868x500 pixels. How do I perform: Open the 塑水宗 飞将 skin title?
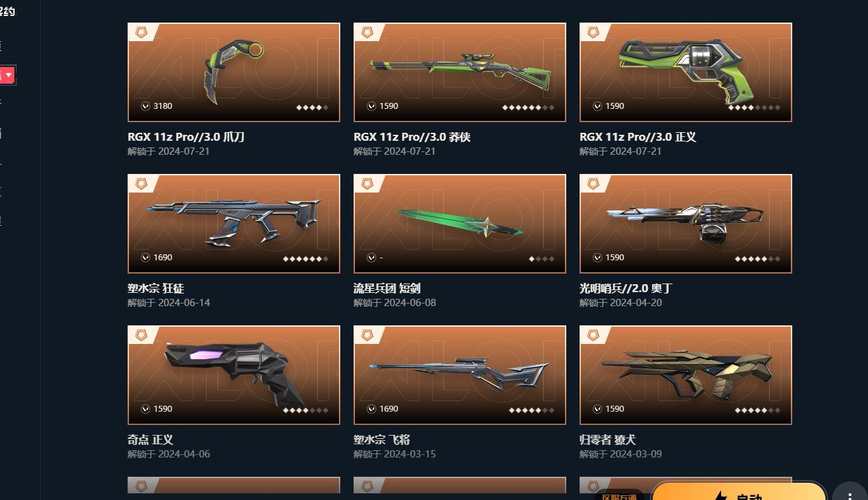coord(381,440)
